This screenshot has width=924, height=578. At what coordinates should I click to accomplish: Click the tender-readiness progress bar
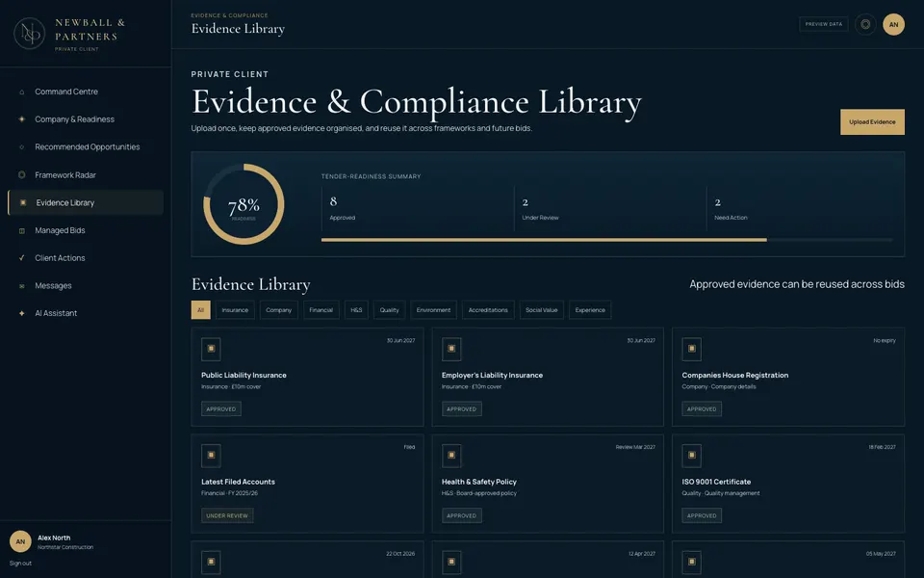coord(607,240)
